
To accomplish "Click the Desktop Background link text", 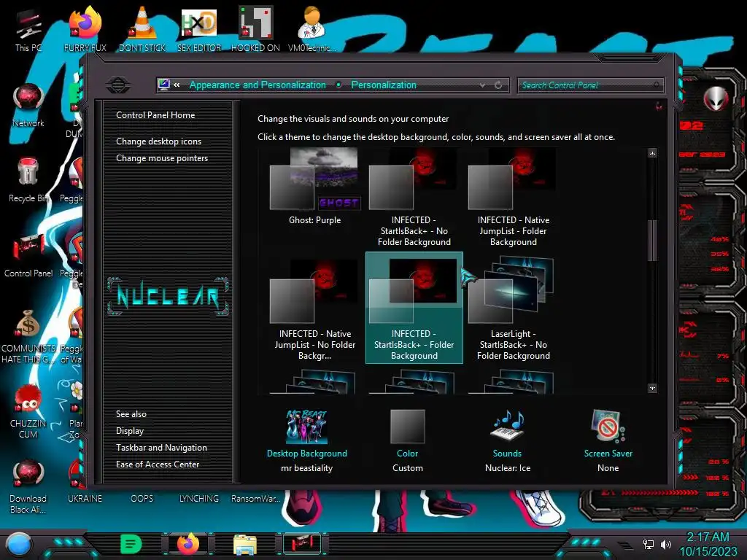I will point(307,454).
